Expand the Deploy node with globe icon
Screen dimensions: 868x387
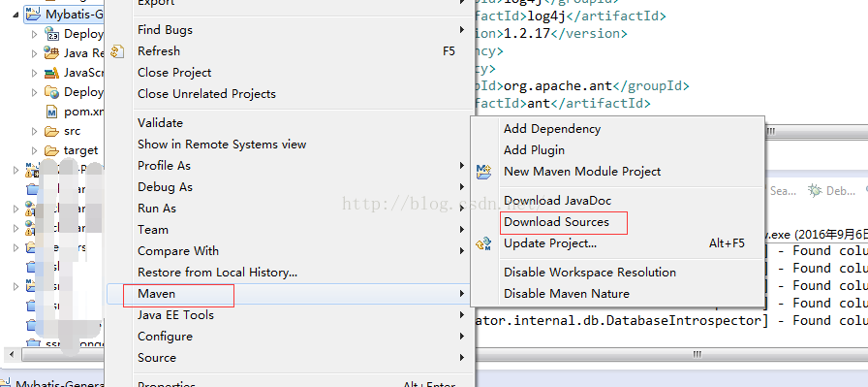pyautogui.click(x=34, y=92)
